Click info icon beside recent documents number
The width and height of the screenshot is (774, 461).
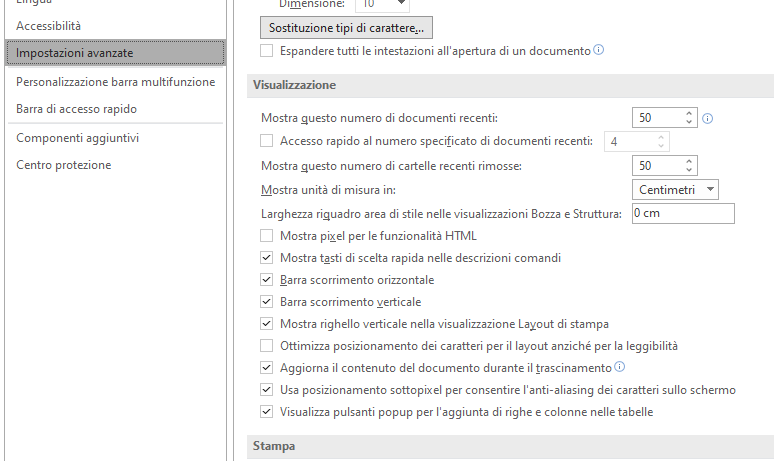(707, 118)
